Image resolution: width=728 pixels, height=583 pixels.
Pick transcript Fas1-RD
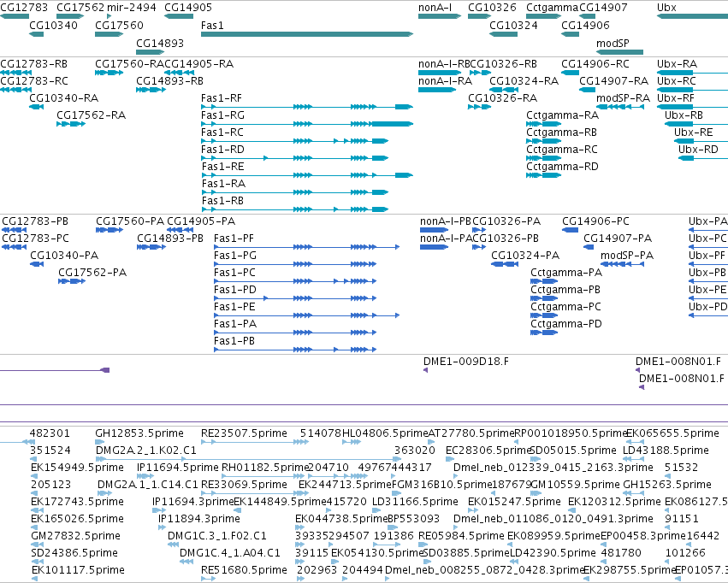(222, 150)
